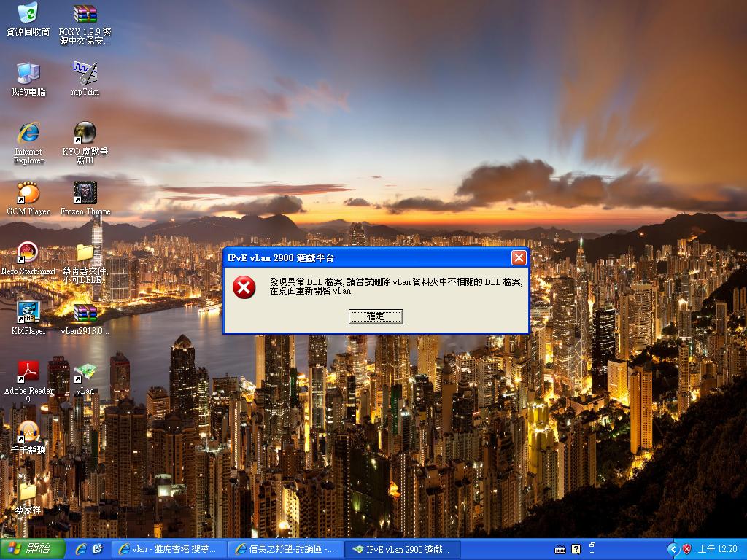Viewport: 747px width, 560px height.
Task: Select the FOXY 1.9.9 archive icon
Action: (x=85, y=14)
